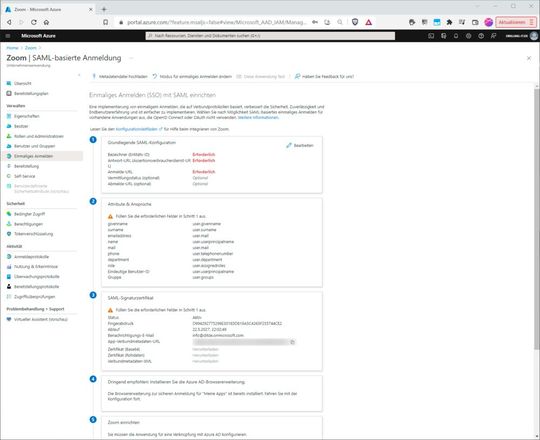
Task: Close the Zoom - Microsoft Azure tab
Action: coord(91,9)
